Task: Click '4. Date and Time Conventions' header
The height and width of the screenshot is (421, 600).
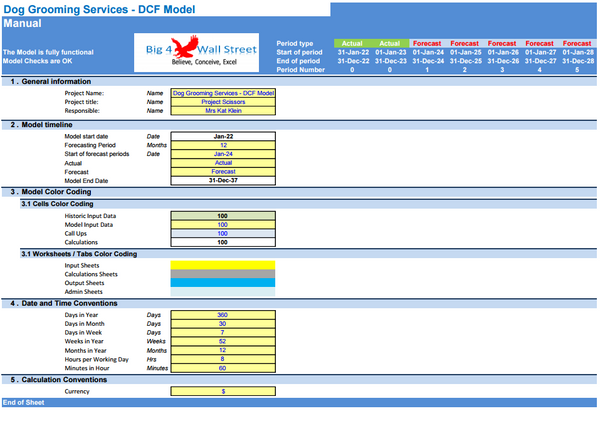Action: [299, 304]
